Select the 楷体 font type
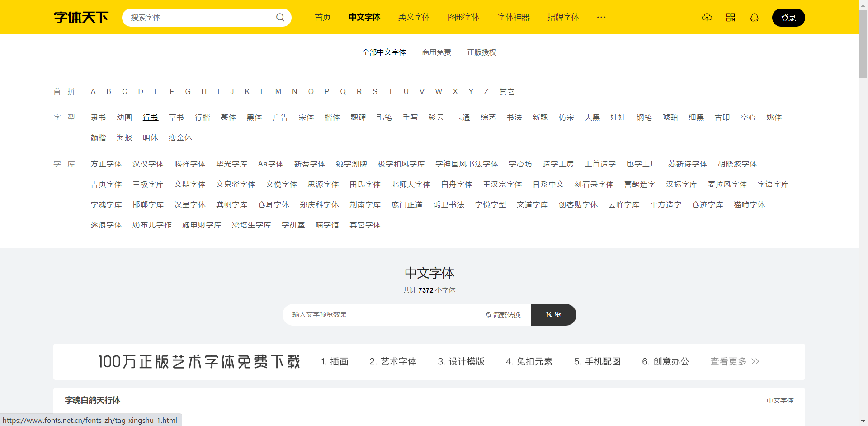The image size is (868, 426). tap(332, 118)
